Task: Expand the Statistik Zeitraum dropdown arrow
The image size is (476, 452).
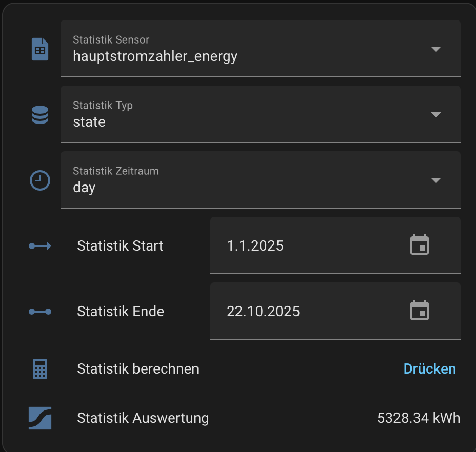Action: click(435, 180)
